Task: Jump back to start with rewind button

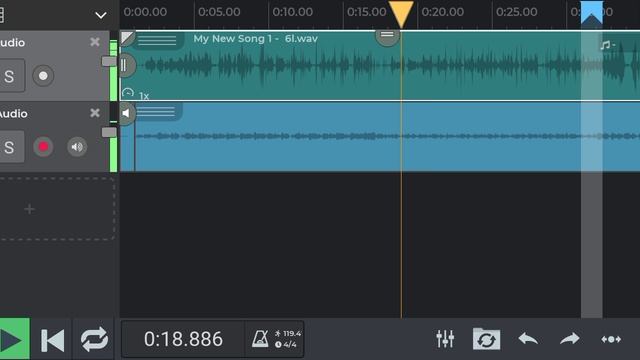Action: coord(53,340)
